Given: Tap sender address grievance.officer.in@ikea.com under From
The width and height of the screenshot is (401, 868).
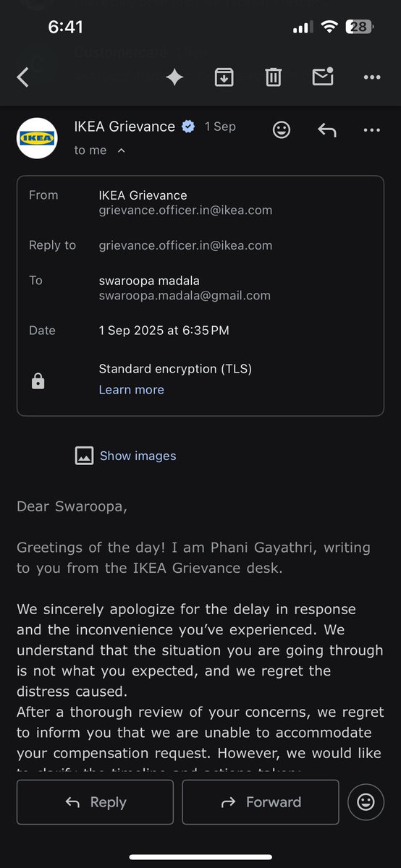Looking at the screenshot, I should 185,210.
